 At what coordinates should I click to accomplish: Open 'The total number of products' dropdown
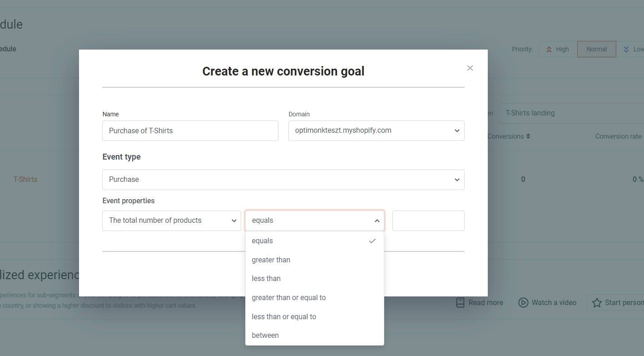point(172,221)
